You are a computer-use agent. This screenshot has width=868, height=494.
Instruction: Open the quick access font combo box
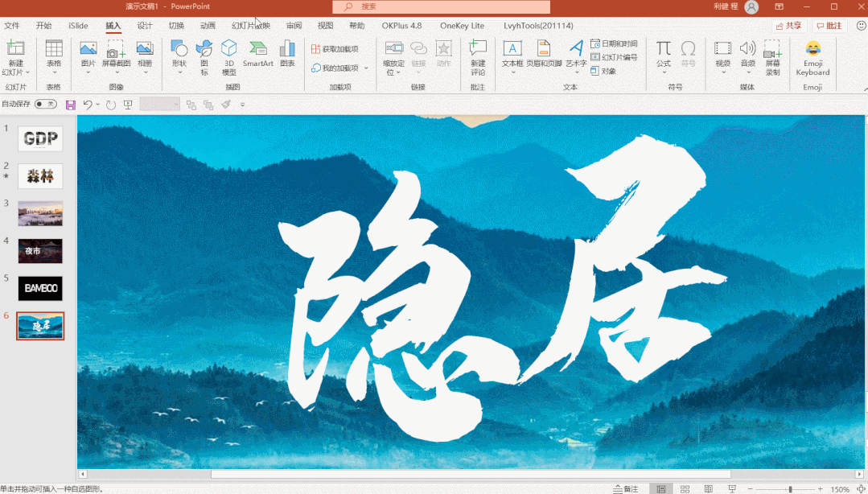pos(159,104)
